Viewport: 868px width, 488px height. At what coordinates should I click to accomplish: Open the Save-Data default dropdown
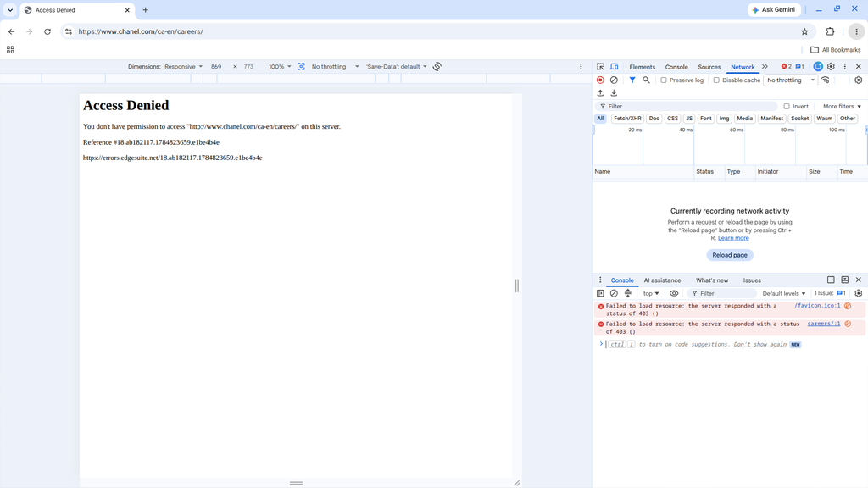pyautogui.click(x=397, y=66)
